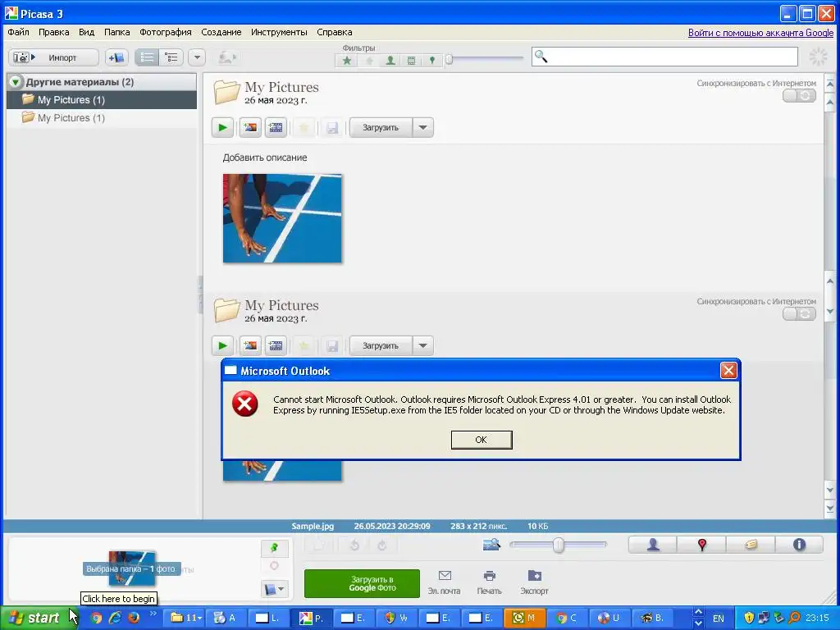Toggle Internet sync for first My Pictures folder
This screenshot has width=840, height=630.
click(799, 95)
